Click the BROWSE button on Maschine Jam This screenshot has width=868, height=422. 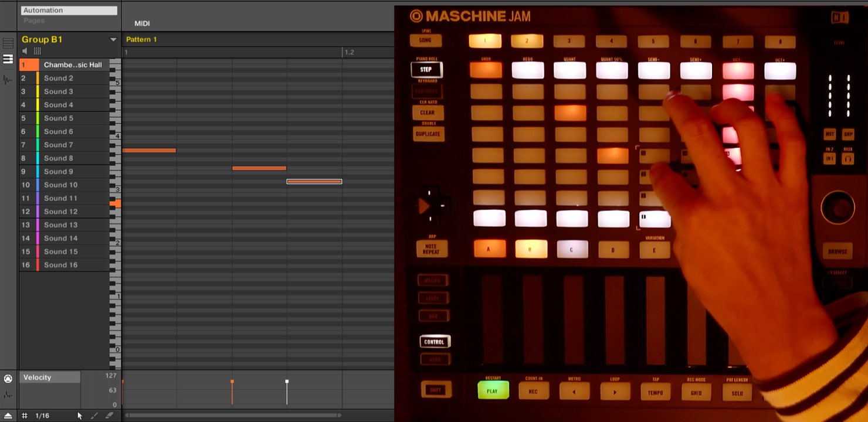838,251
